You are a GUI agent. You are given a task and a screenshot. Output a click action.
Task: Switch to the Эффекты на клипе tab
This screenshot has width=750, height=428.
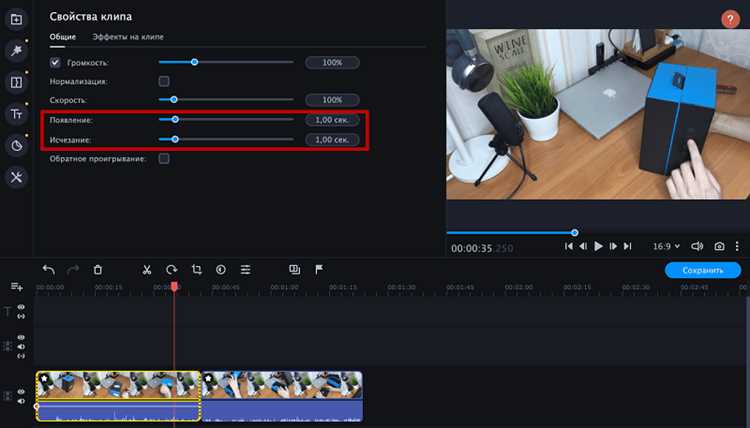click(128, 37)
